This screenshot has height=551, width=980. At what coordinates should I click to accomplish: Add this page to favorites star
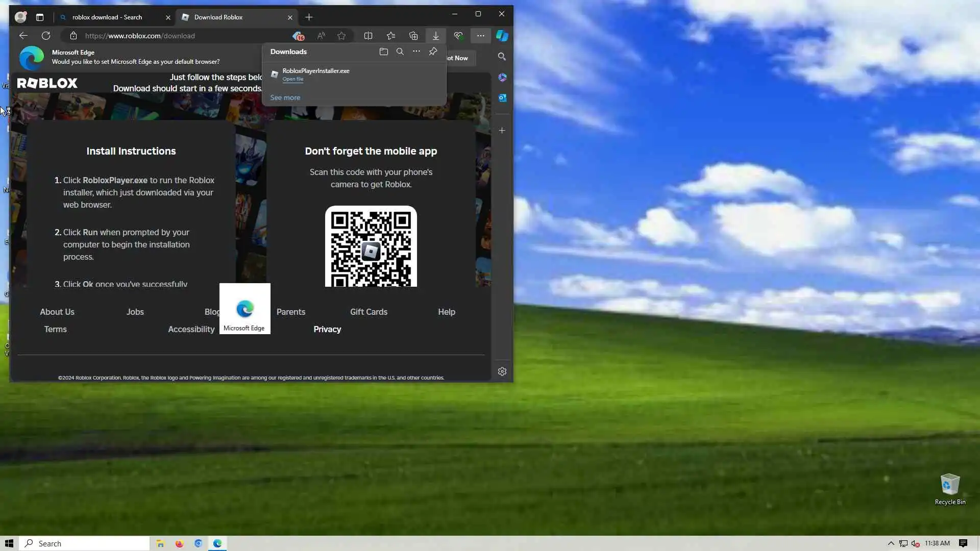click(x=341, y=36)
